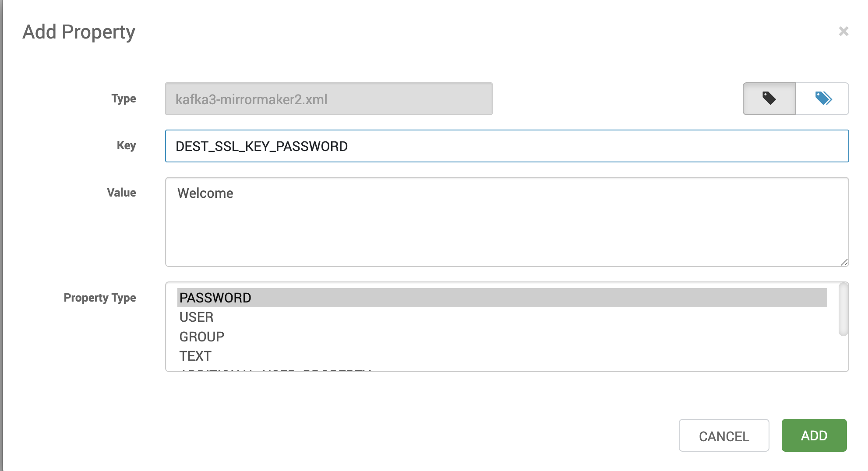Click the Type field label

click(x=123, y=98)
